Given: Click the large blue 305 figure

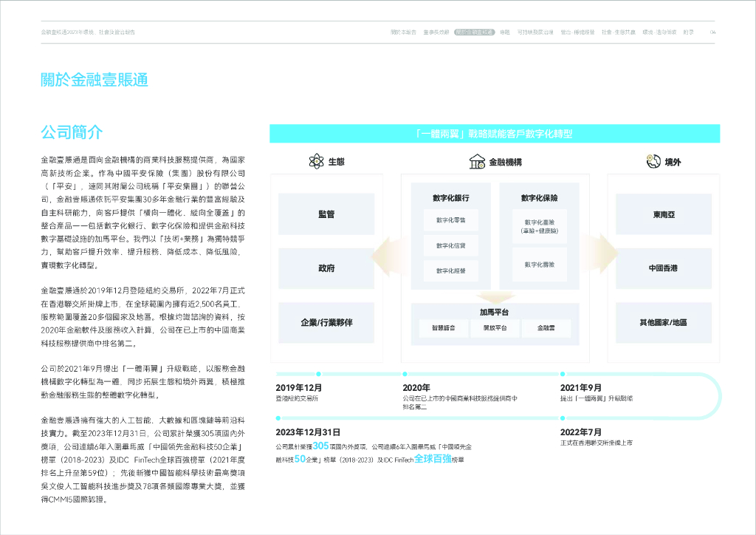Looking at the screenshot, I should [320, 446].
